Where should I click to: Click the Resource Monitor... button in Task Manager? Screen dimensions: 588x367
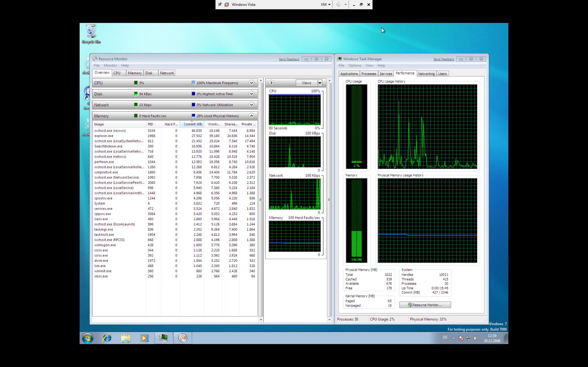(425, 305)
